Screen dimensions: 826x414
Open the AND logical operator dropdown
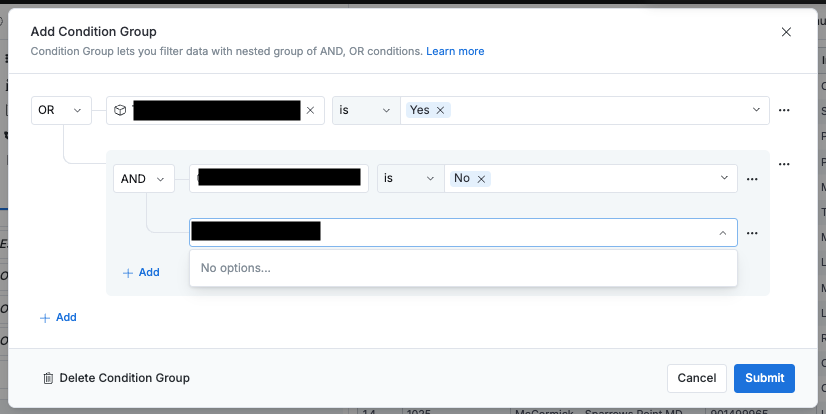coord(144,179)
